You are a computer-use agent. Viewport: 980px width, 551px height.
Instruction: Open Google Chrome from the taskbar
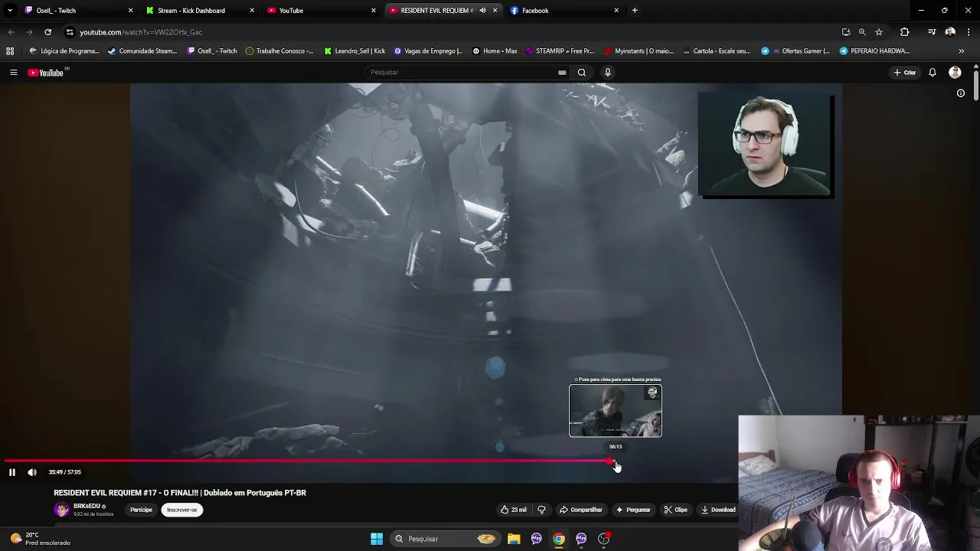(559, 539)
